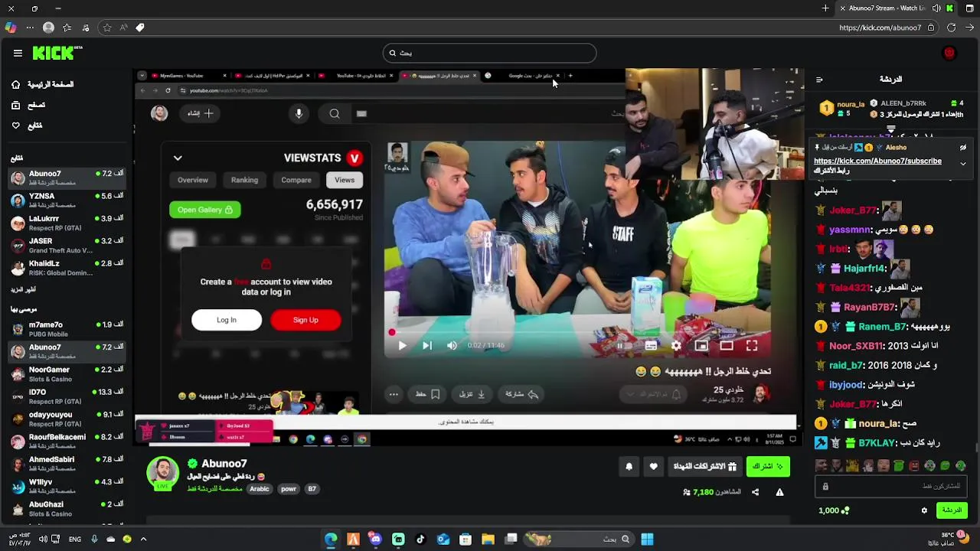Viewport: 980px width, 551px height.
Task: Open browser favorites star list
Action: click(x=67, y=28)
